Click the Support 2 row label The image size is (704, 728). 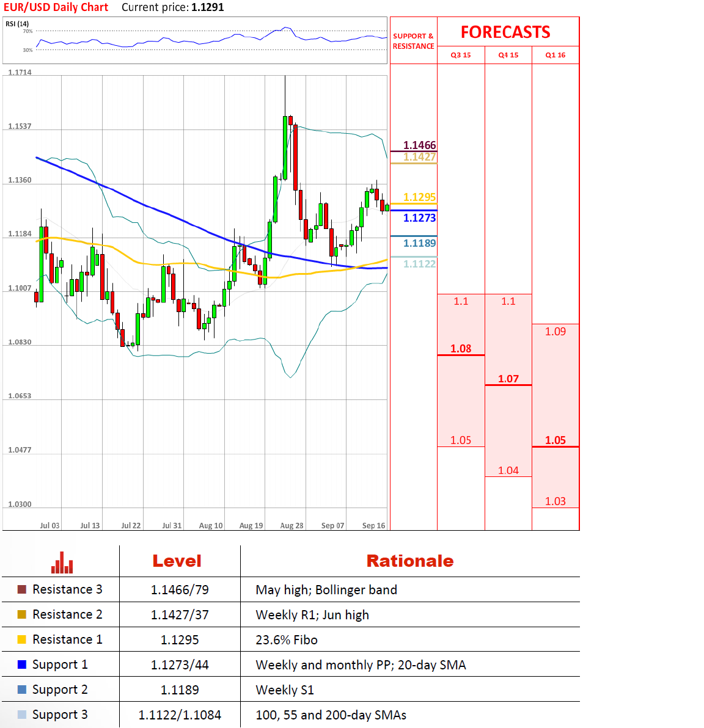pyautogui.click(x=60, y=690)
